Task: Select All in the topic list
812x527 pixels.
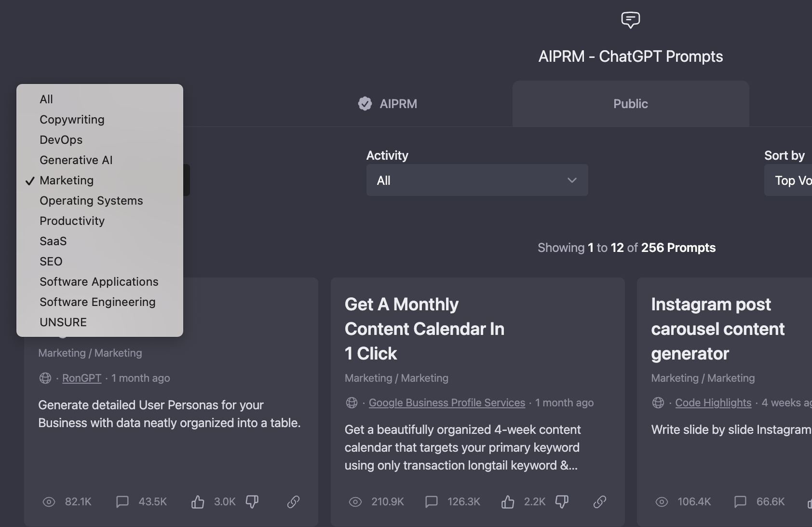Action: (100, 99)
